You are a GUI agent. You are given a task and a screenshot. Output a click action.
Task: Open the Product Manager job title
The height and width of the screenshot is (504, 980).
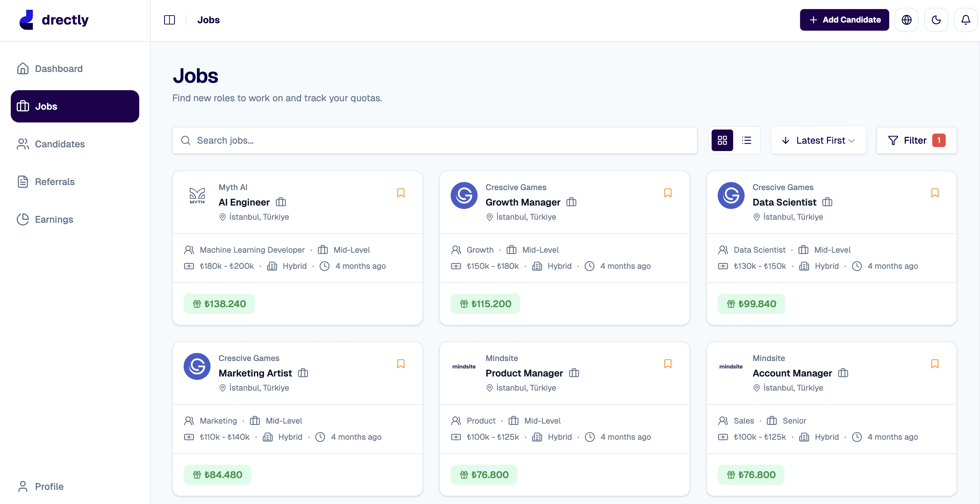pyautogui.click(x=524, y=373)
